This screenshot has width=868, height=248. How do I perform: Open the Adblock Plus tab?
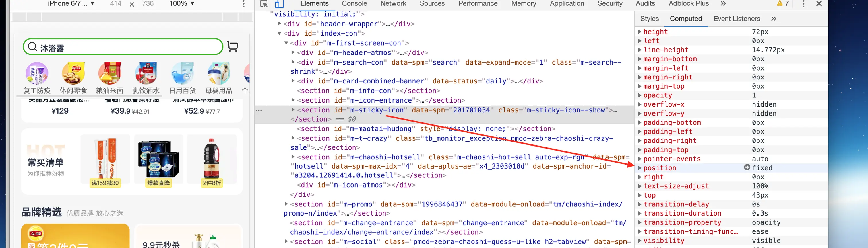coord(689,4)
